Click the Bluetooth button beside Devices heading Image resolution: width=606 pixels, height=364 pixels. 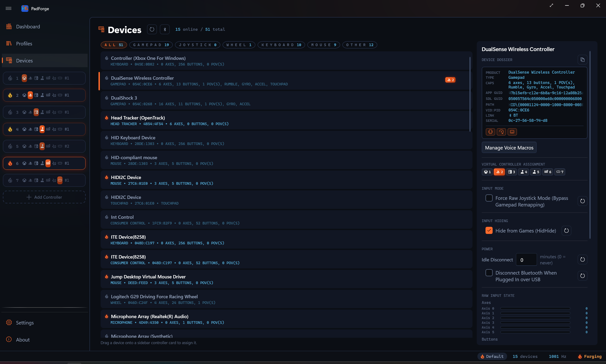pyautogui.click(x=165, y=29)
